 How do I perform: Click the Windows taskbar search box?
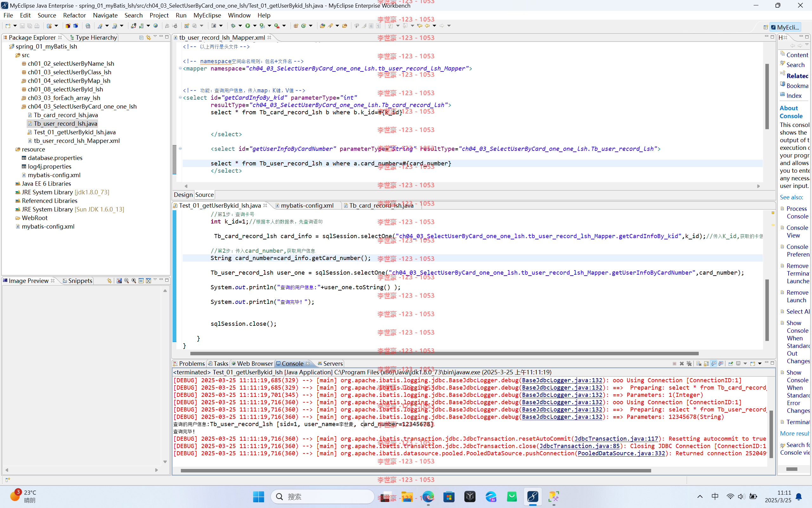click(323, 497)
